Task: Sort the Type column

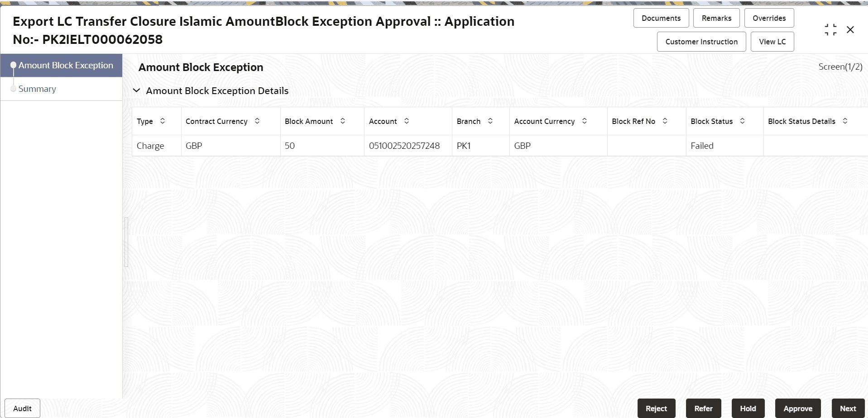Action: coord(163,121)
